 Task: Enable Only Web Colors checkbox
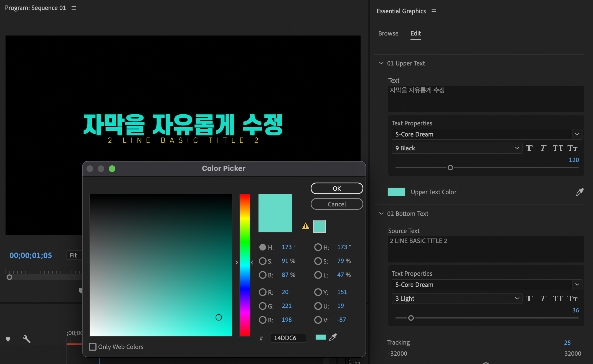pos(93,347)
